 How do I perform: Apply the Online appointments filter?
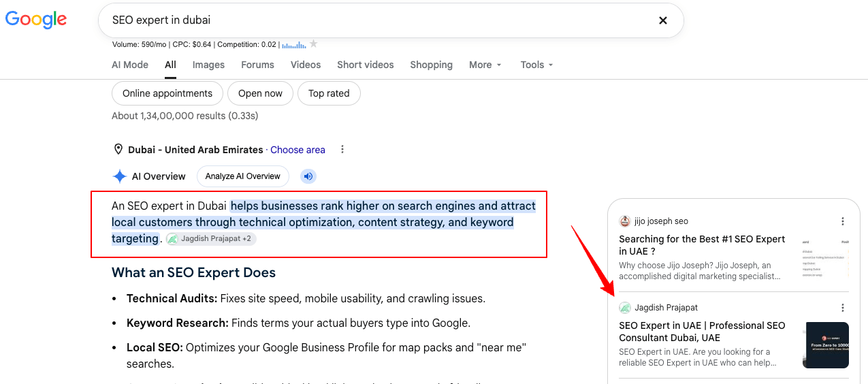point(167,93)
